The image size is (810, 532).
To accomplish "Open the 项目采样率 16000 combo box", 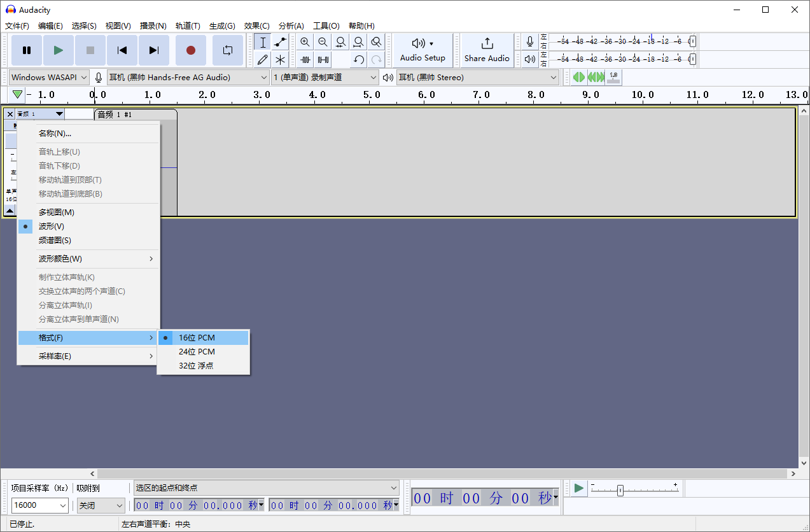I will pyautogui.click(x=39, y=505).
